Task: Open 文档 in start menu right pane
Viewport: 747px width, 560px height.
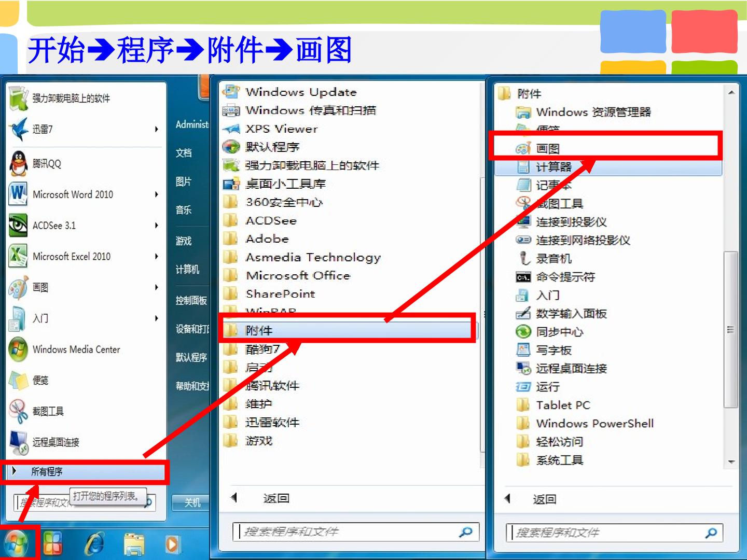Action: (x=184, y=153)
